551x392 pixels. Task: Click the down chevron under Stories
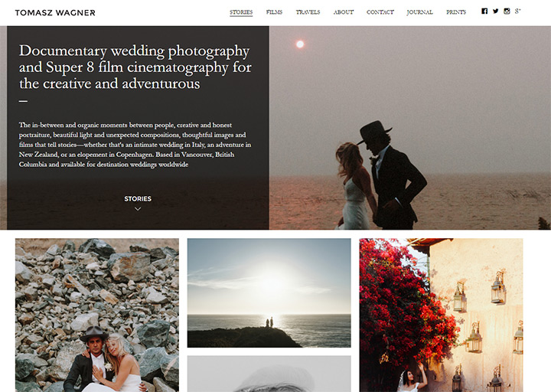pos(138,209)
